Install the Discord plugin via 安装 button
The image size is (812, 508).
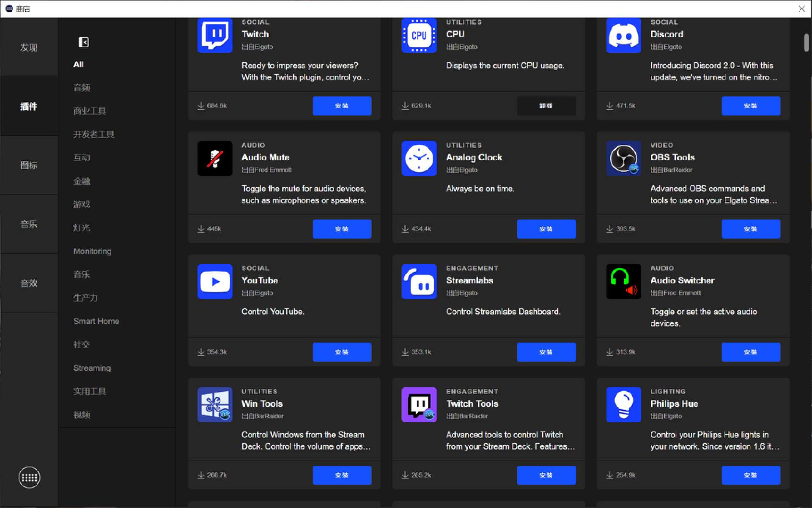[x=751, y=106]
